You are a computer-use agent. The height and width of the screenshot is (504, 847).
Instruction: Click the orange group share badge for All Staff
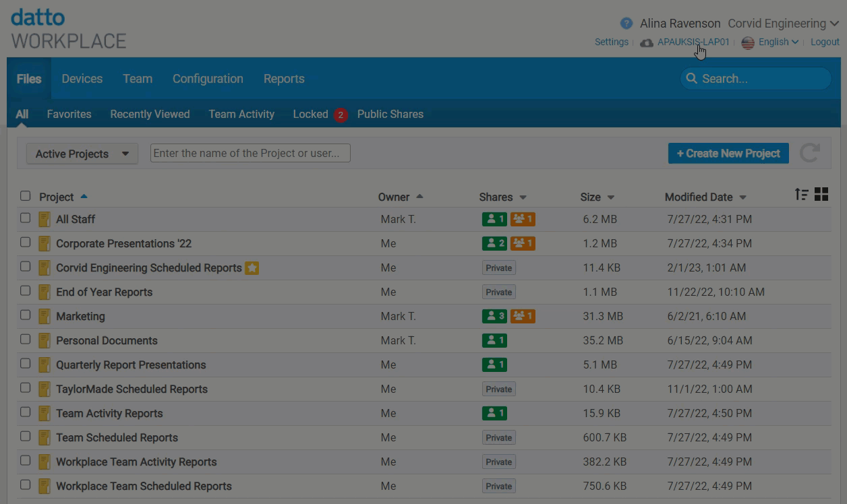tap(523, 220)
